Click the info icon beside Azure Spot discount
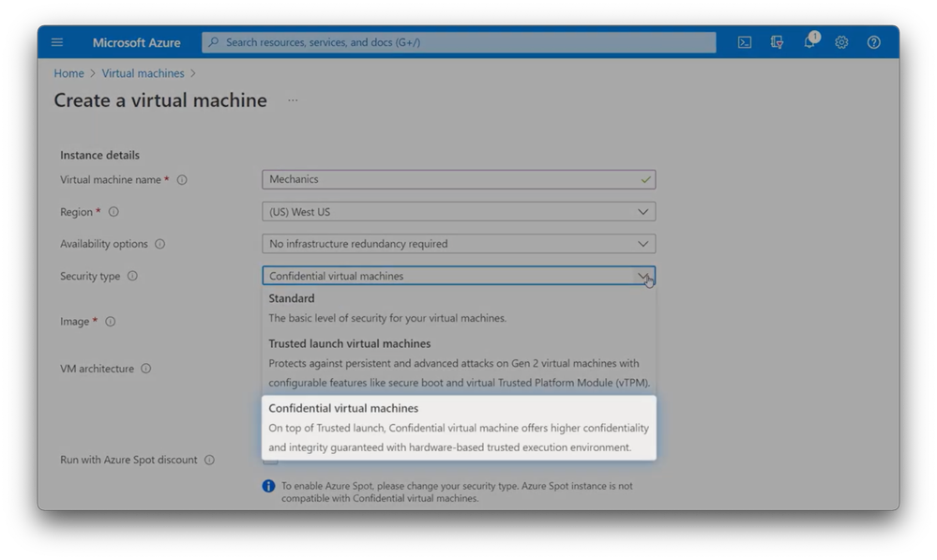The width and height of the screenshot is (937, 560). tap(210, 461)
